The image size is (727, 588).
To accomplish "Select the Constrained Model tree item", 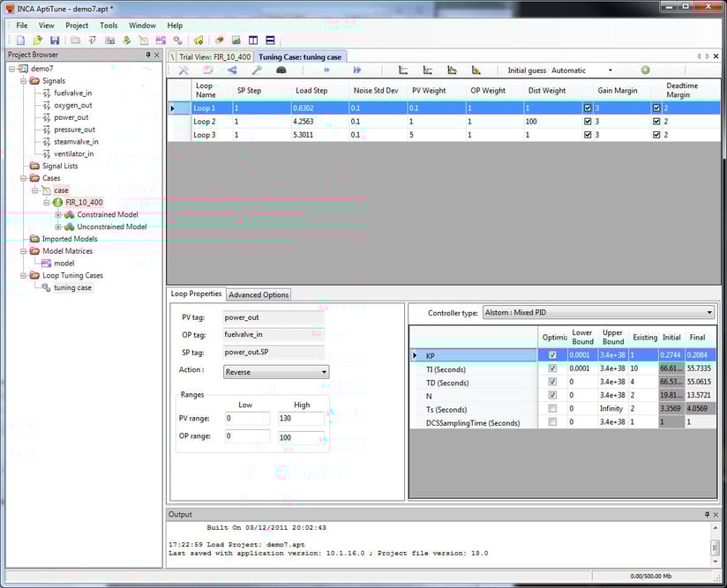I will tap(106, 214).
